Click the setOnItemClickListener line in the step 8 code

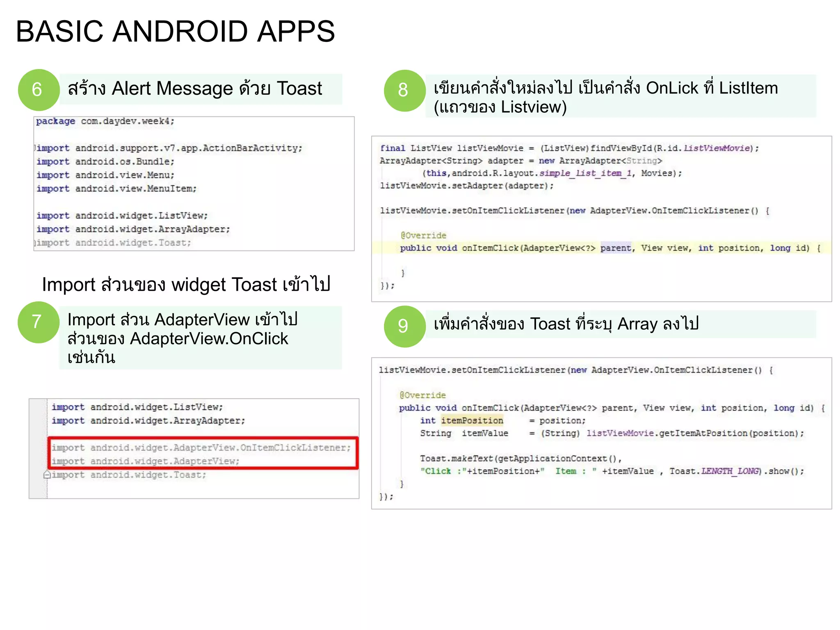[575, 211]
